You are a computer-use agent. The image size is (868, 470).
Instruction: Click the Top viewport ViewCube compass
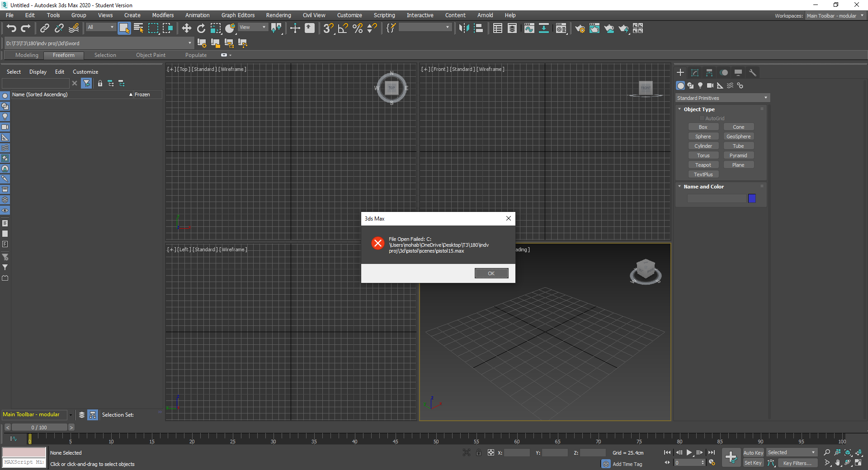coord(392,88)
